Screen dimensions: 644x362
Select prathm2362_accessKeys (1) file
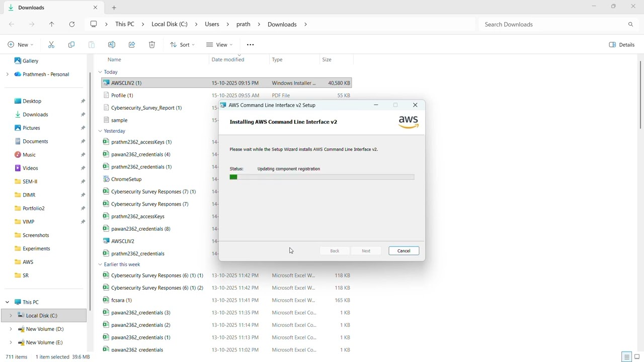(141, 142)
